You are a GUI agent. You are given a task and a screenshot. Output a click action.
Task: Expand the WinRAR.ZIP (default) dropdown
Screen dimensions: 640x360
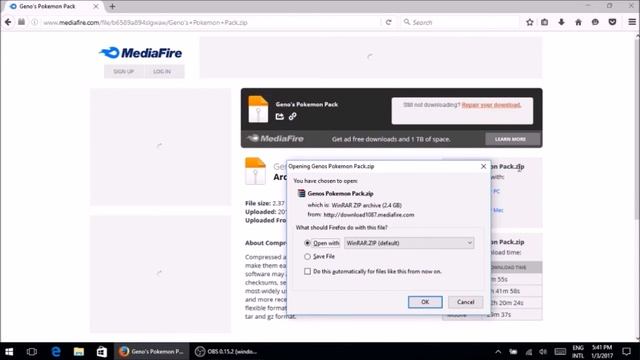click(x=409, y=243)
